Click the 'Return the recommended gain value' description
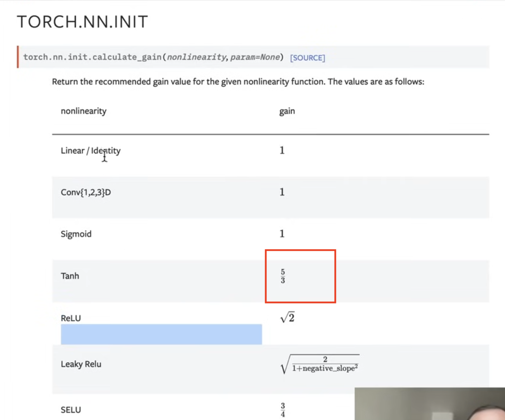 238,82
